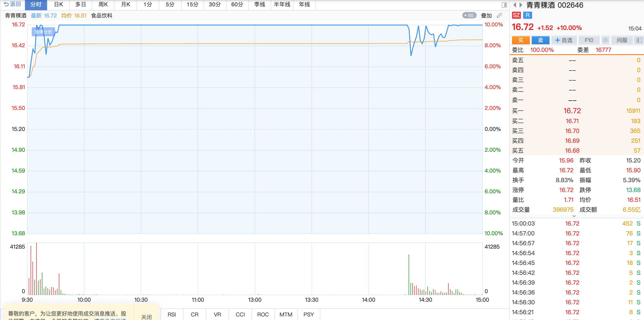This screenshot has height=320, width=644.
Task: Click the 返回 back arrow
Action: [x=12, y=4]
